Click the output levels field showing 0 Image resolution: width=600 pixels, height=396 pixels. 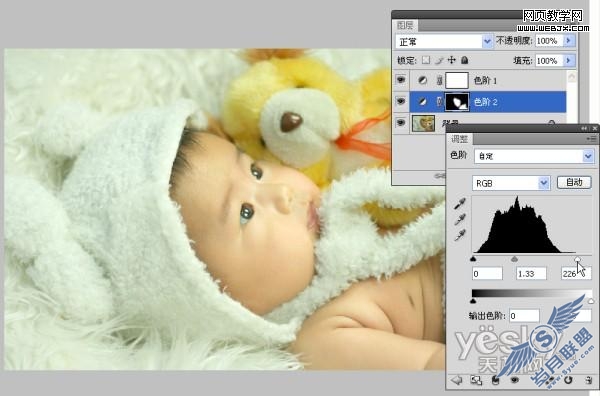point(524,316)
